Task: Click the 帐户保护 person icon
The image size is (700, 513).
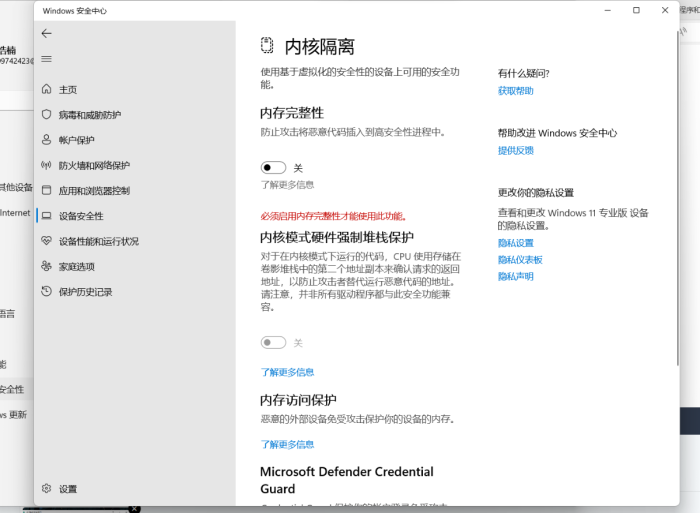Action: click(x=46, y=140)
